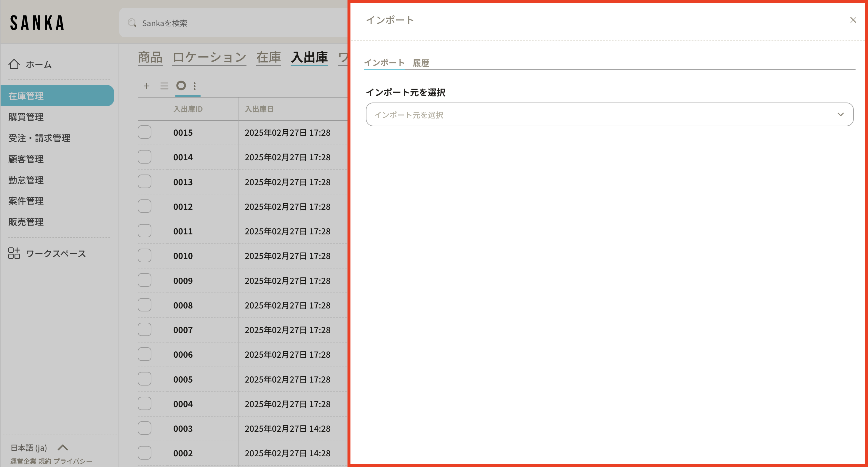Viewport: 868px width, 467px height.
Task: Open the vertical three-dots menu
Action: 194,86
